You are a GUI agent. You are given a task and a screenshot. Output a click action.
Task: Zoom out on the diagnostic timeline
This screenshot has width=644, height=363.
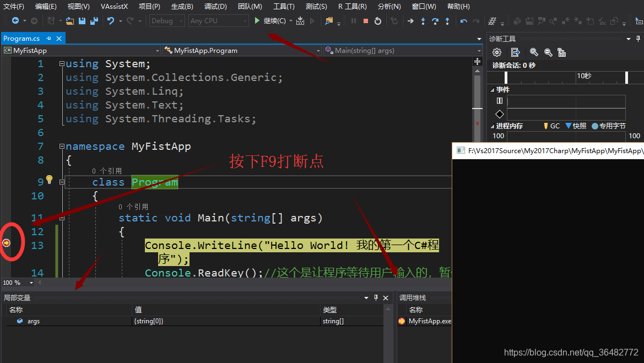click(x=548, y=52)
